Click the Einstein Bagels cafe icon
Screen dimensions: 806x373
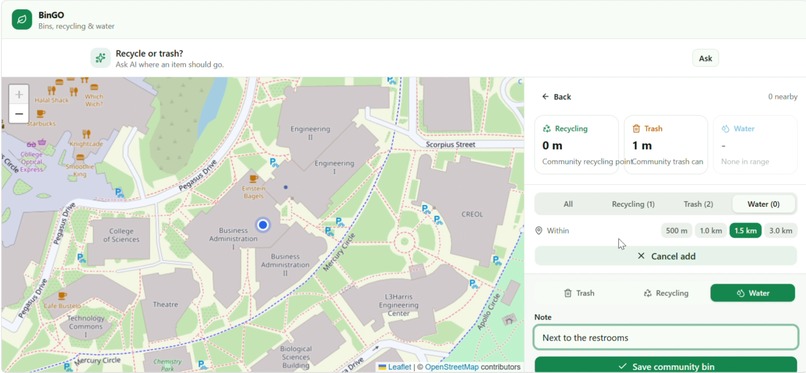(253, 179)
